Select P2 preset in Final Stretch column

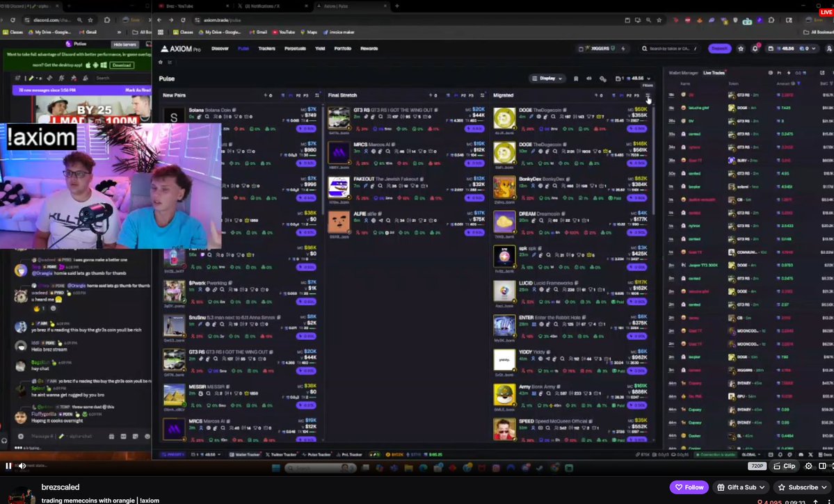[x=463, y=96]
